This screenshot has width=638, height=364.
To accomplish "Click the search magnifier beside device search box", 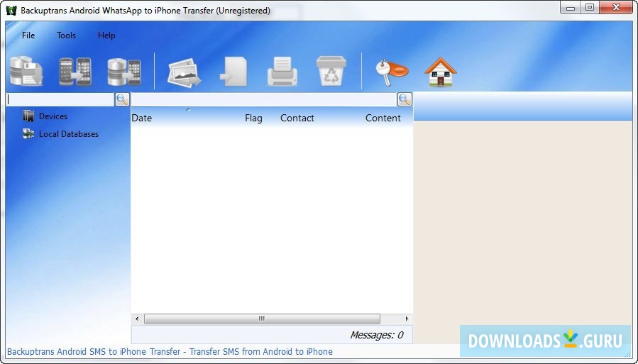I will coord(122,99).
